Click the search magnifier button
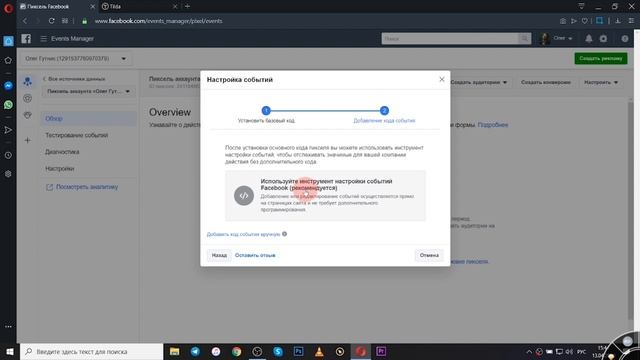Viewport: 640px width, 360px height. pos(524,38)
